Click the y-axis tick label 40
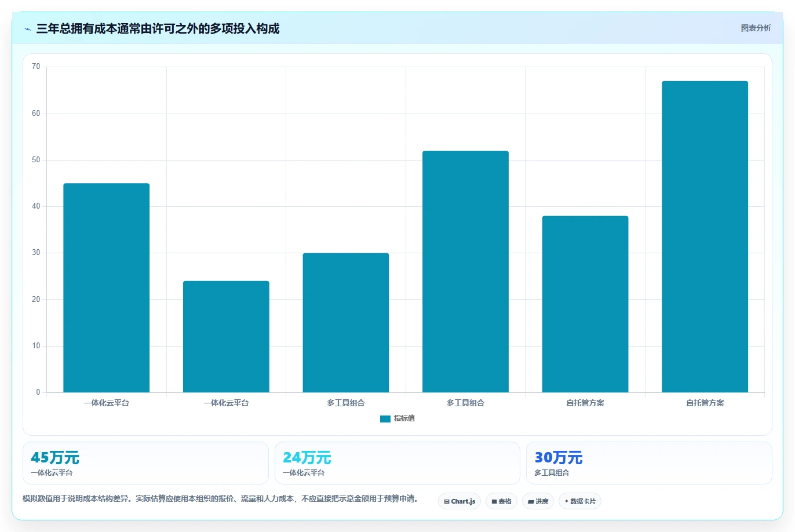Screen dimensions: 795x532 pos(36,206)
